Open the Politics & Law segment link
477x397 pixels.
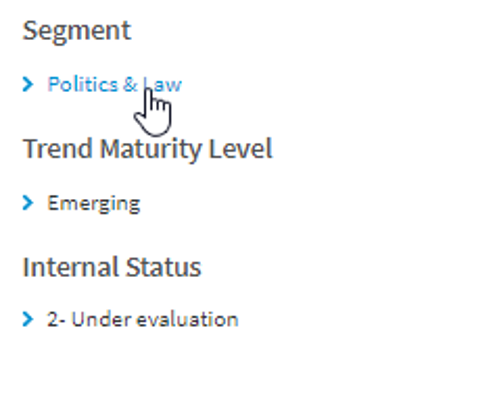115,84
